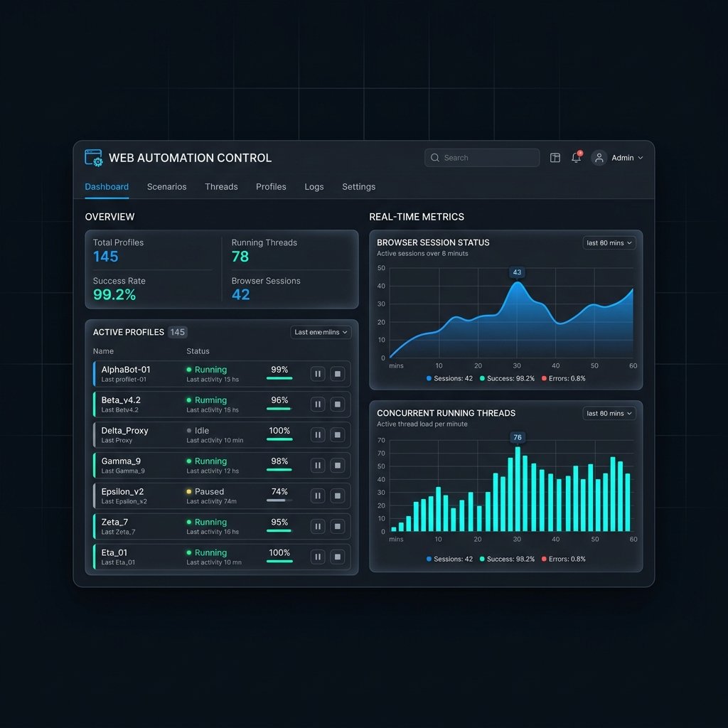Viewport: 728px width, 728px height.
Task: Click the Web Automation Control logo icon
Action: [x=94, y=158]
